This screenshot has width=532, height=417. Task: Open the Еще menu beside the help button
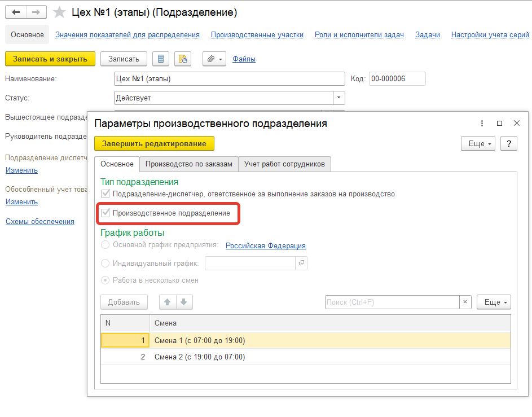tap(478, 143)
